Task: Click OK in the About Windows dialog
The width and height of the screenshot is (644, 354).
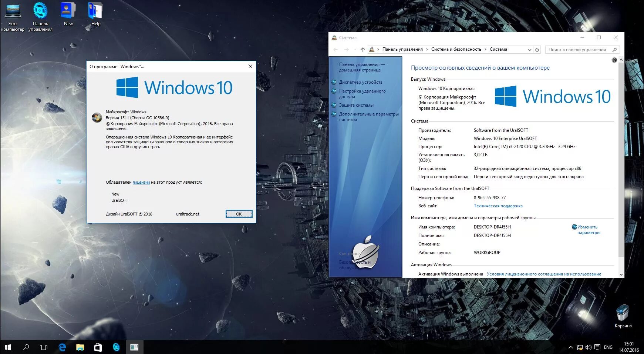Action: (239, 214)
